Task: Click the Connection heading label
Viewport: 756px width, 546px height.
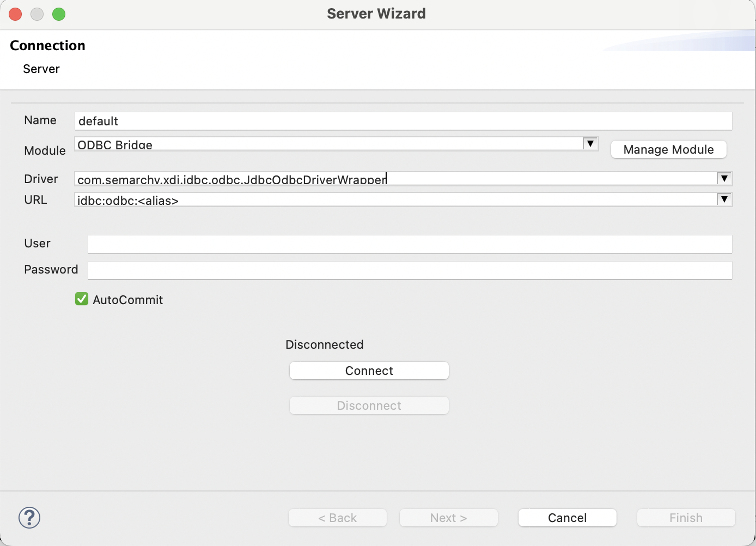Action: 47,45
